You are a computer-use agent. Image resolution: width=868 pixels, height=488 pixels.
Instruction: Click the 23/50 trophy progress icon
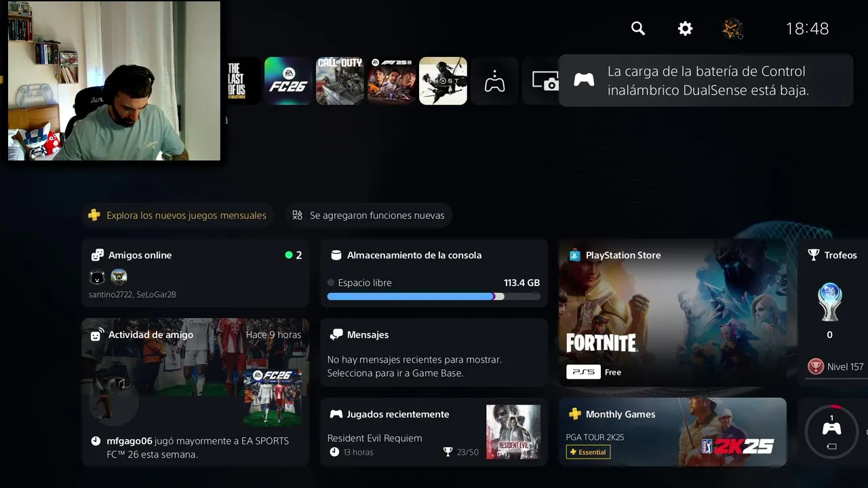point(448,452)
